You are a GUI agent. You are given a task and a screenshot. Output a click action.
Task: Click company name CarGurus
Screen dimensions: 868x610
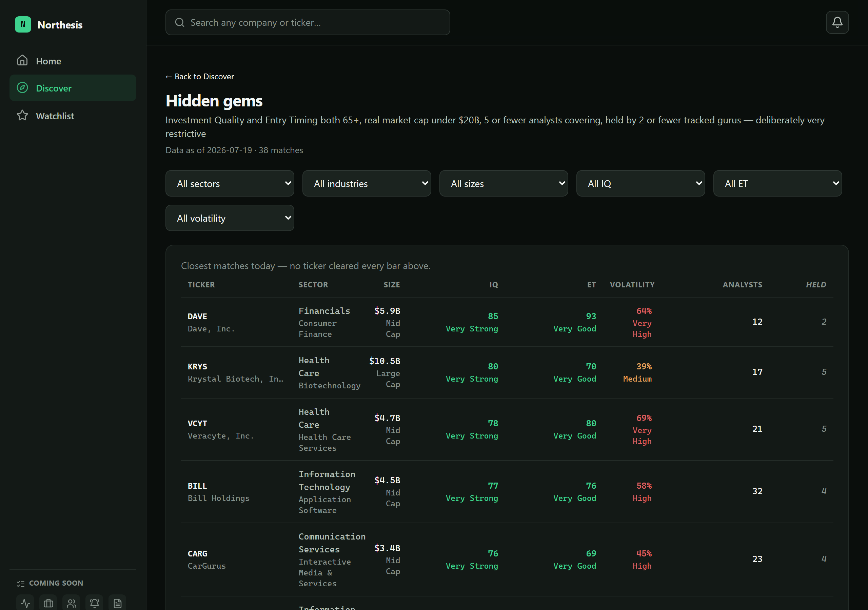pos(206,566)
